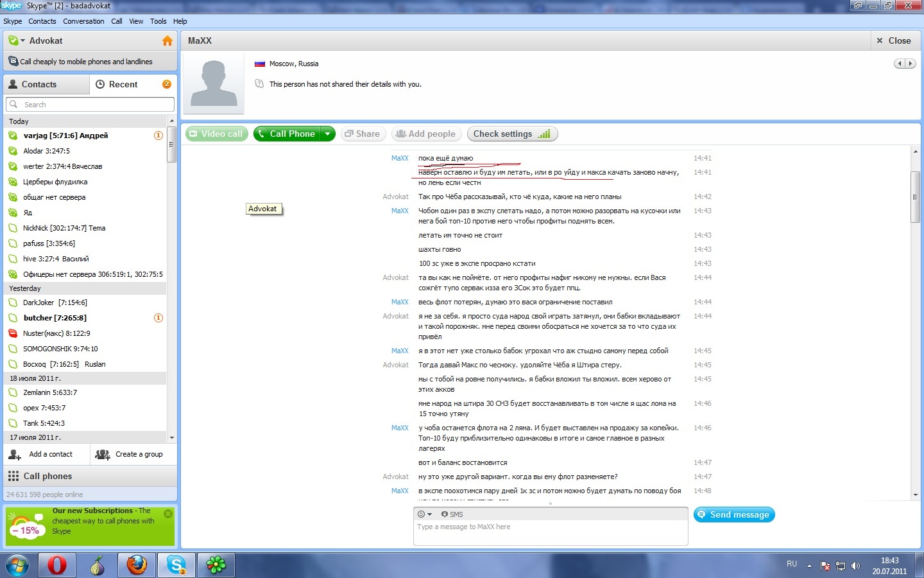Image resolution: width=924 pixels, height=578 pixels.
Task: Start a Video call with MaXX
Action: [216, 134]
